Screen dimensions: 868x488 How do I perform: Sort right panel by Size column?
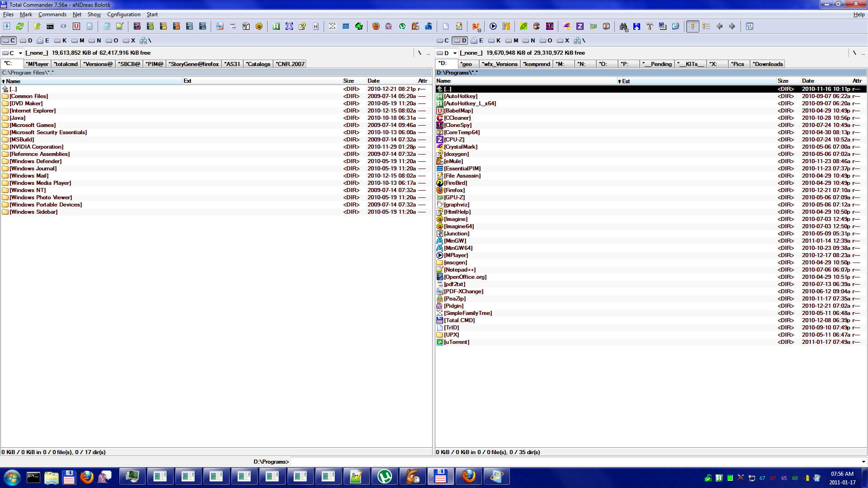point(788,81)
